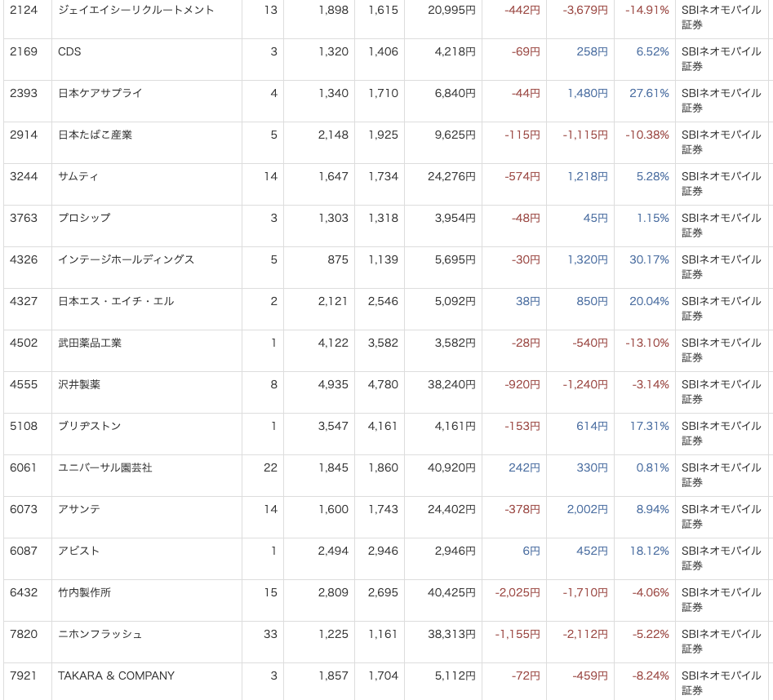Select the 30.17% gain percentage
773x700 pixels.
[x=649, y=259]
